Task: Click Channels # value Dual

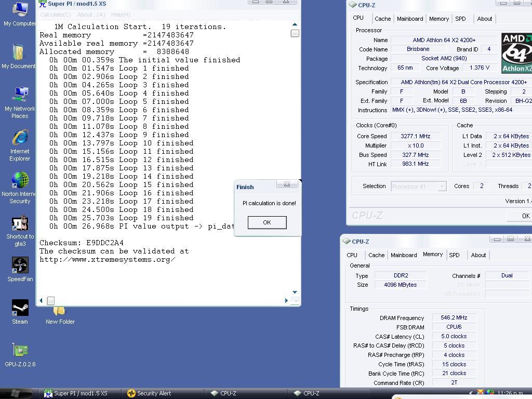Action: [x=507, y=275]
